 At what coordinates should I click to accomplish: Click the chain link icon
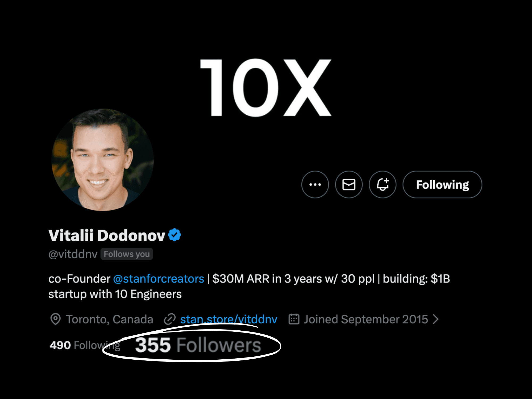(170, 319)
